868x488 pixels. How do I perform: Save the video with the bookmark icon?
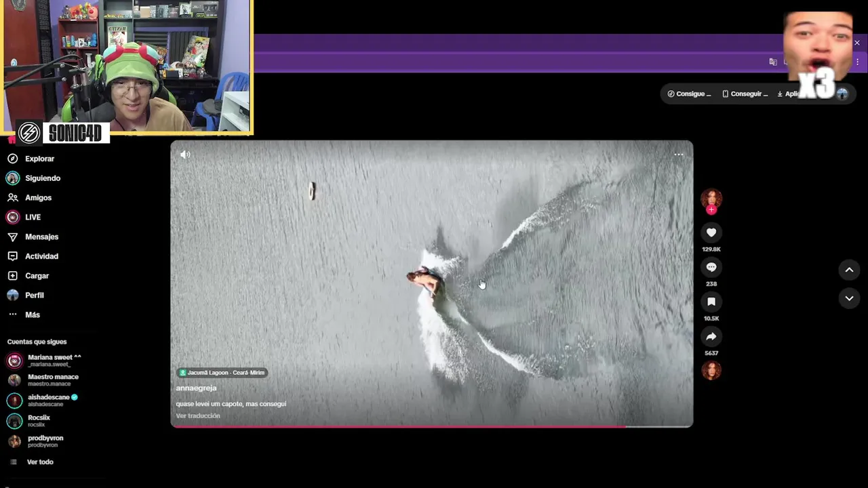(711, 302)
